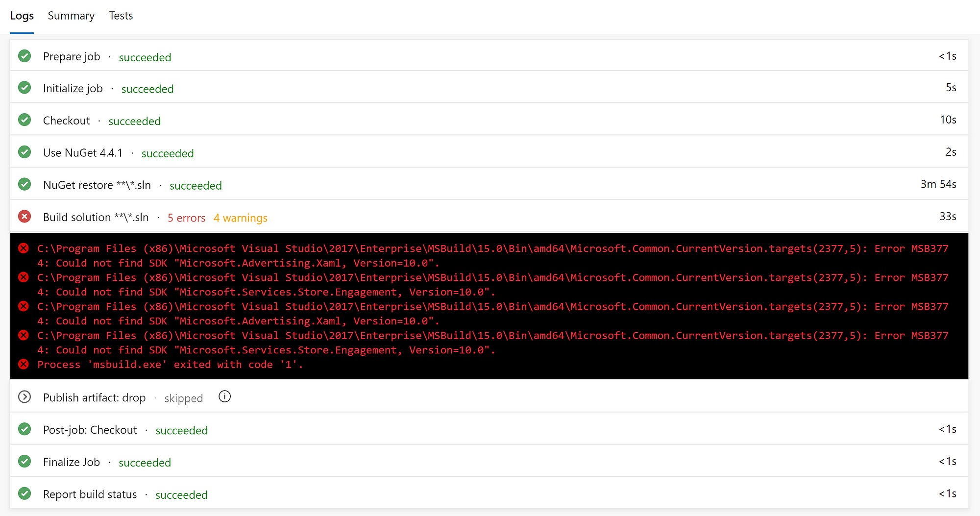Open the Checkout step log
This screenshot has height=516, width=980.
(x=489, y=120)
